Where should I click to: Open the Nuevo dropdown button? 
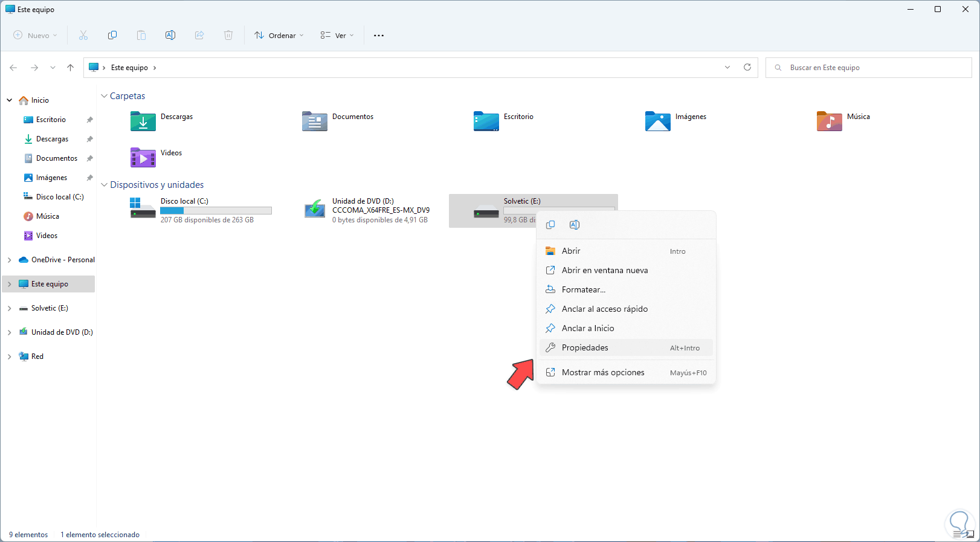click(36, 36)
